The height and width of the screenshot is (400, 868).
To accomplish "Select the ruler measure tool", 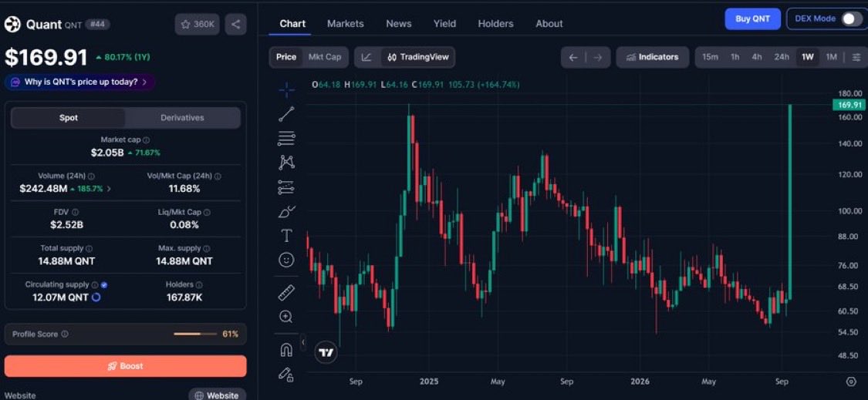I will tap(286, 293).
